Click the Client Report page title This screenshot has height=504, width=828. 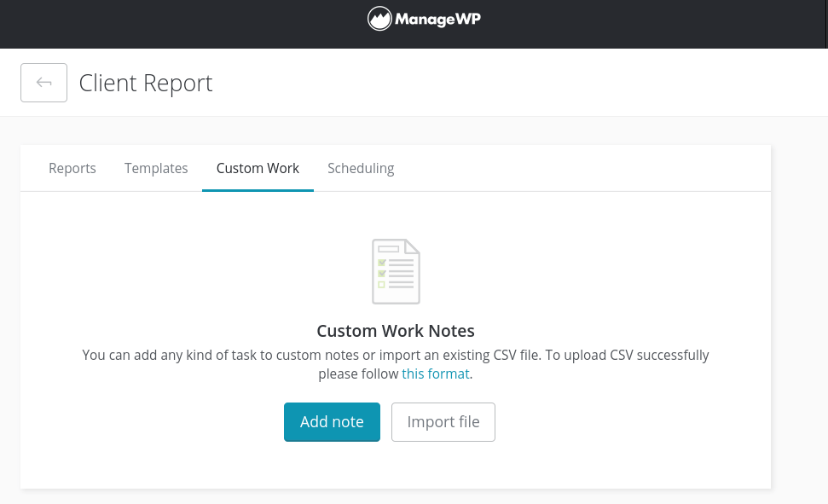(x=146, y=83)
